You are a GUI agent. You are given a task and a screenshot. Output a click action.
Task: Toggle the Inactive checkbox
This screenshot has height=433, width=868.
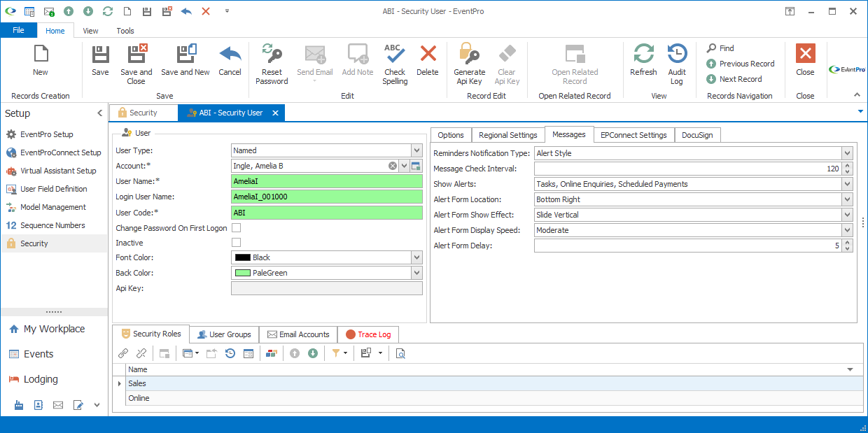coord(237,243)
